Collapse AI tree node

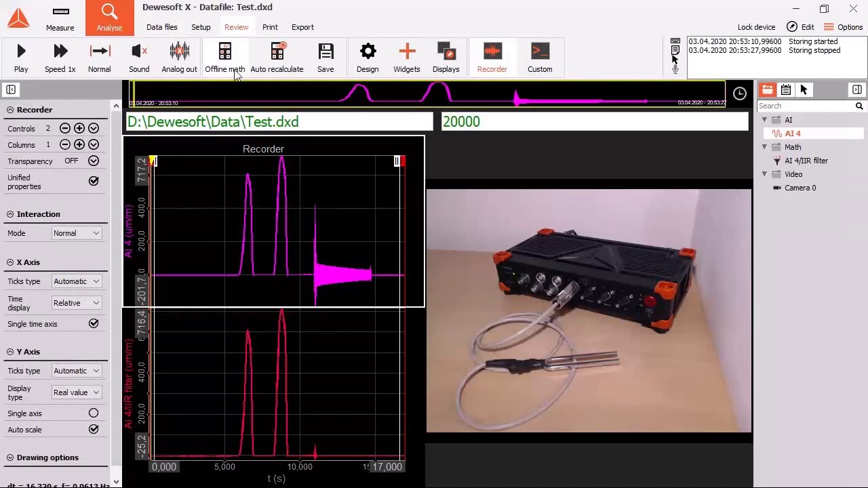click(764, 120)
